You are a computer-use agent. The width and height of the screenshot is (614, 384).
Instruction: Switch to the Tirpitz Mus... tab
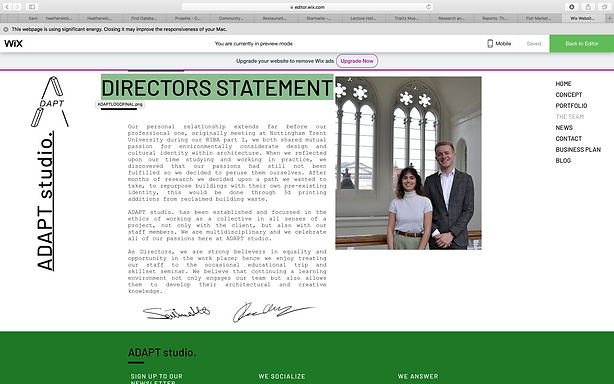click(x=407, y=18)
